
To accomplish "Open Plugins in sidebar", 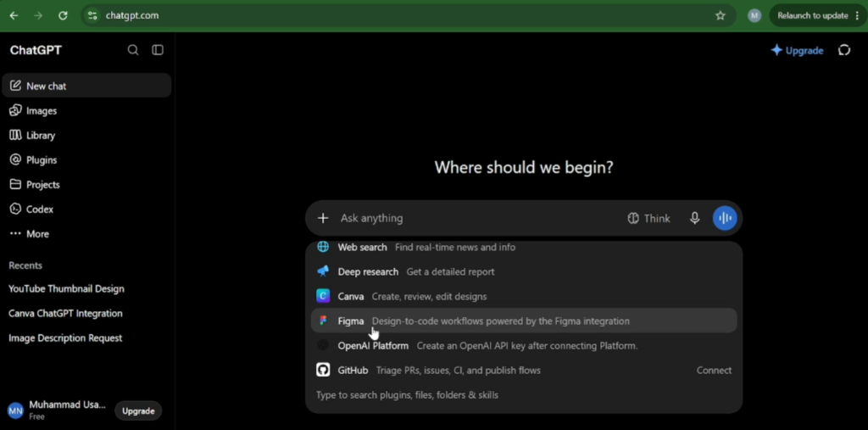I will (86, 160).
